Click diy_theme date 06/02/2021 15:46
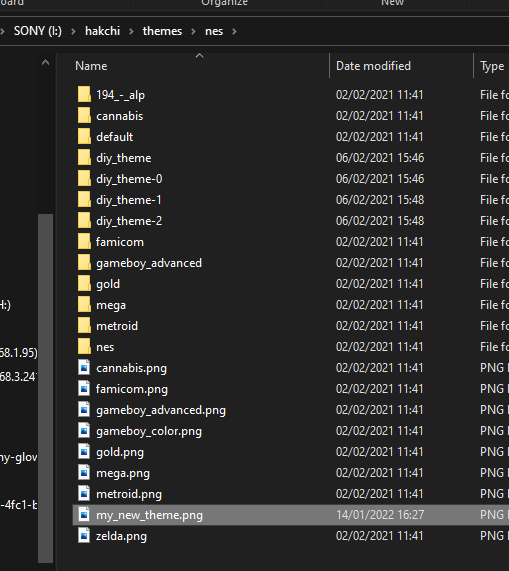 (x=380, y=158)
